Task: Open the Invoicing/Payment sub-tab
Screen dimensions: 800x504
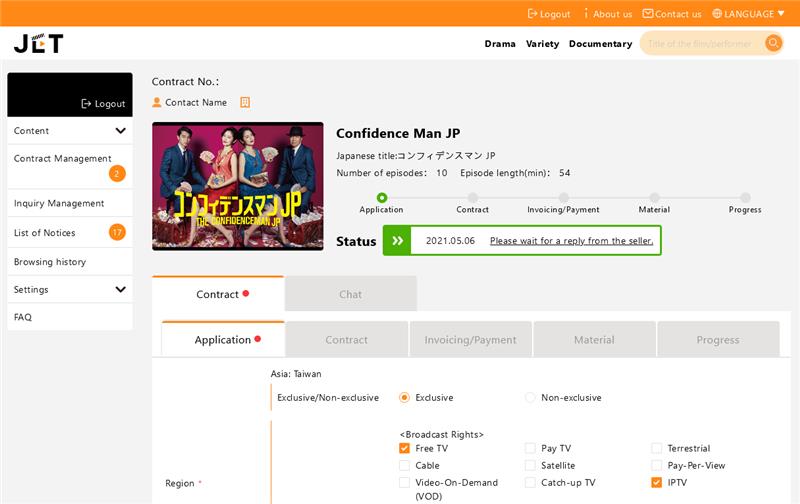Action: [470, 340]
